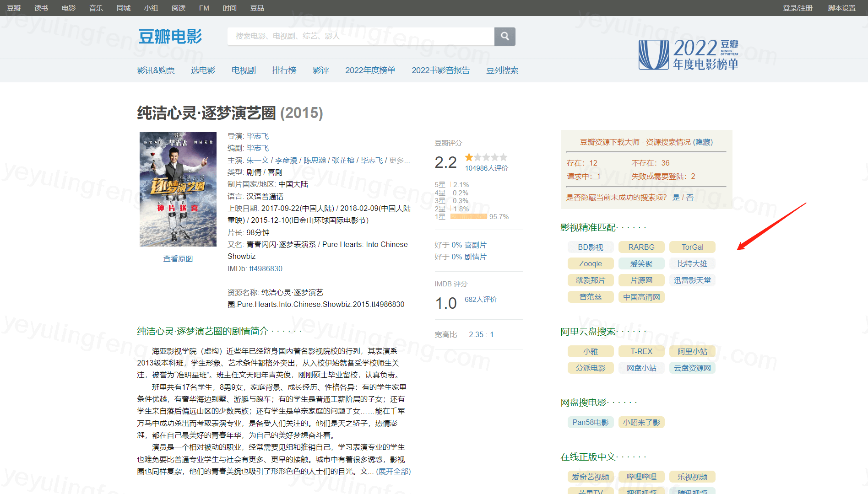Open 小组 in top navigation
The image size is (868, 494).
[151, 8]
